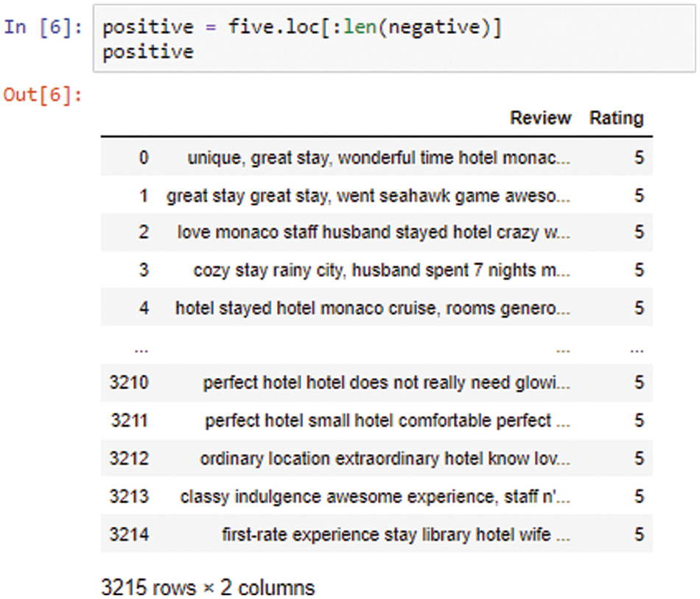
Task: Click the Rating value in row 3214
Action: pos(638,534)
